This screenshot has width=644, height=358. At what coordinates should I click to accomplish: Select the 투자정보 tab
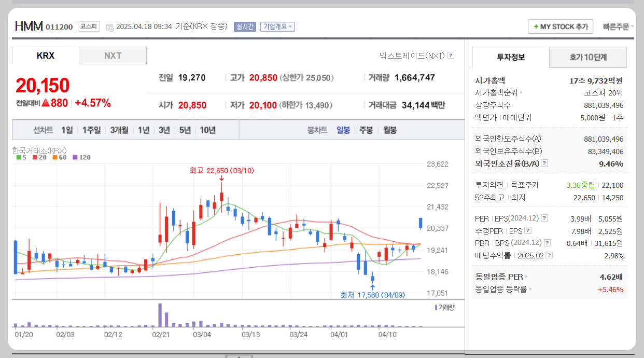click(511, 57)
